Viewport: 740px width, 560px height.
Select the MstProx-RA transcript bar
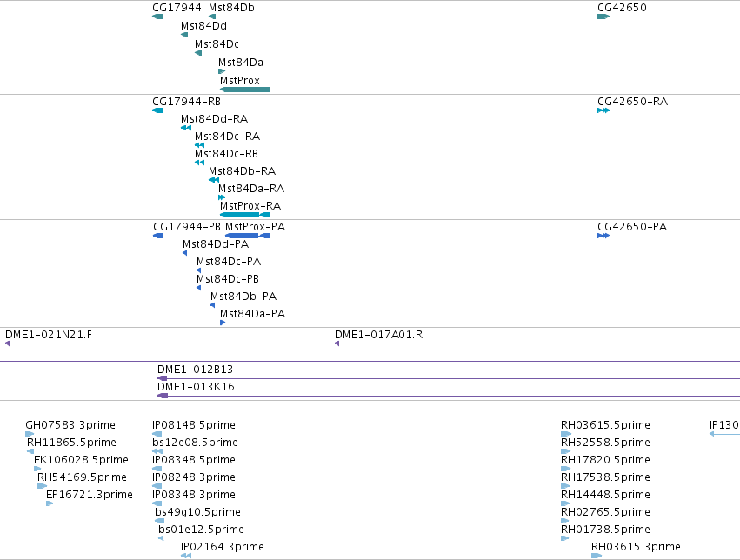click(x=245, y=215)
